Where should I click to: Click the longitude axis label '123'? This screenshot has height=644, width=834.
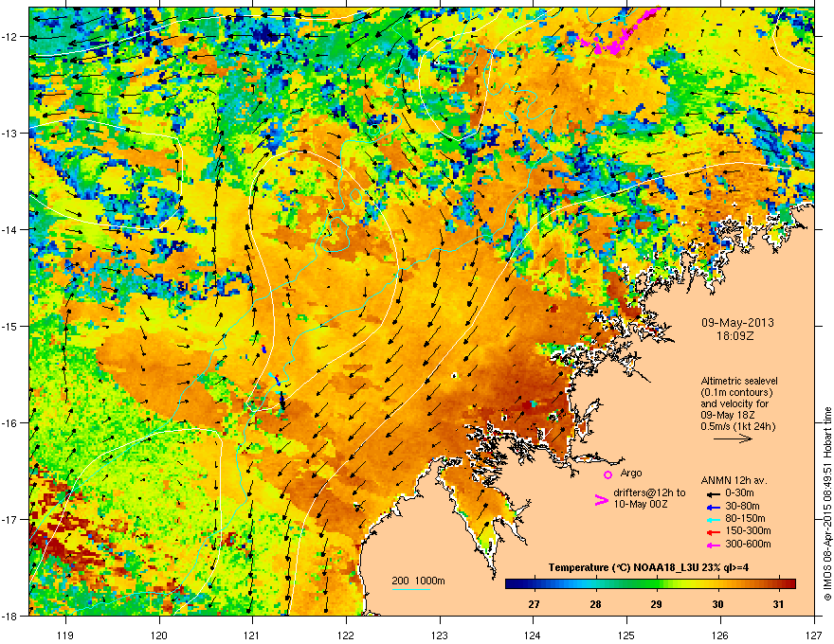click(440, 635)
